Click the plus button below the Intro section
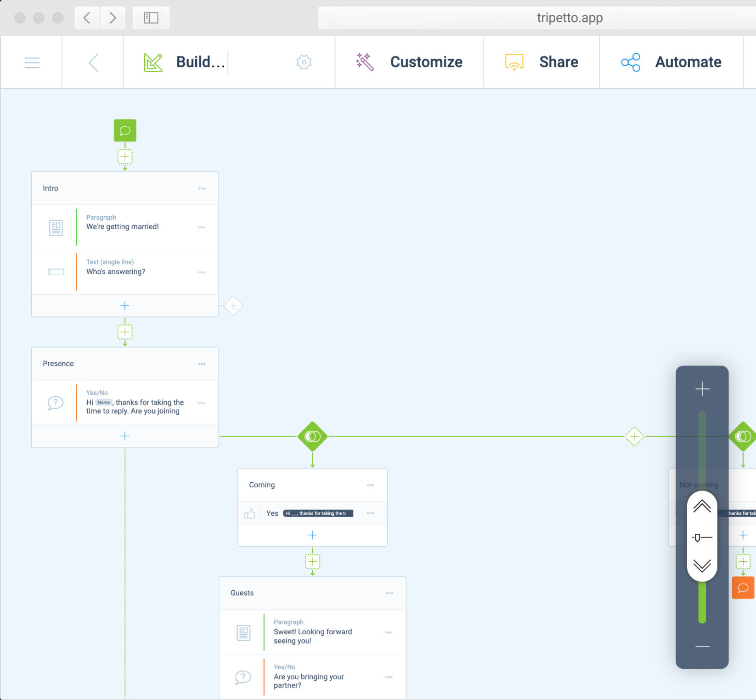 (x=124, y=305)
